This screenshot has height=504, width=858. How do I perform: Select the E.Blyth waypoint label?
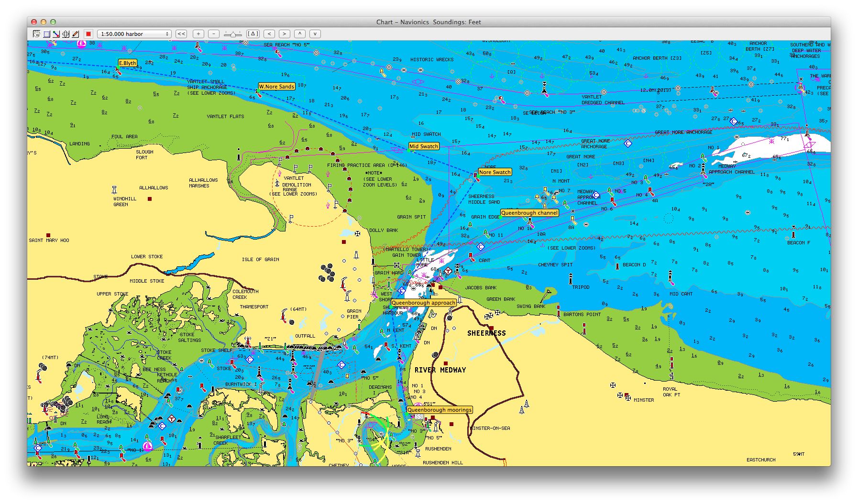click(x=128, y=63)
